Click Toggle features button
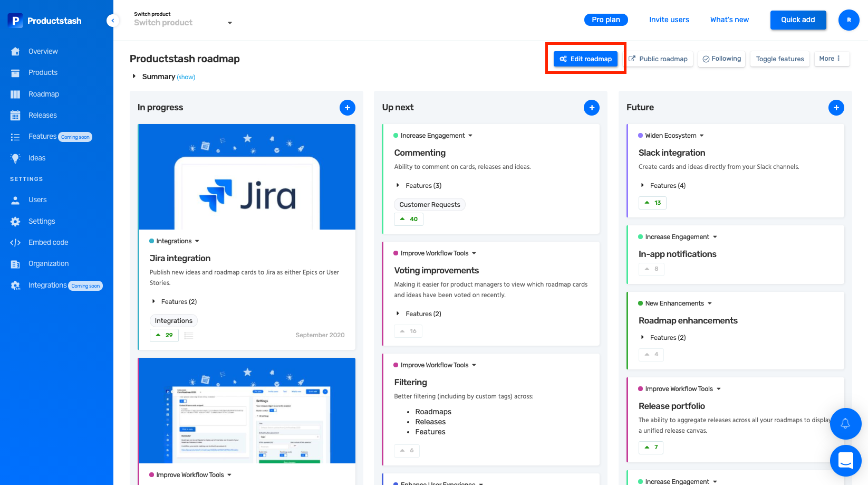The image size is (868, 485). [780, 59]
